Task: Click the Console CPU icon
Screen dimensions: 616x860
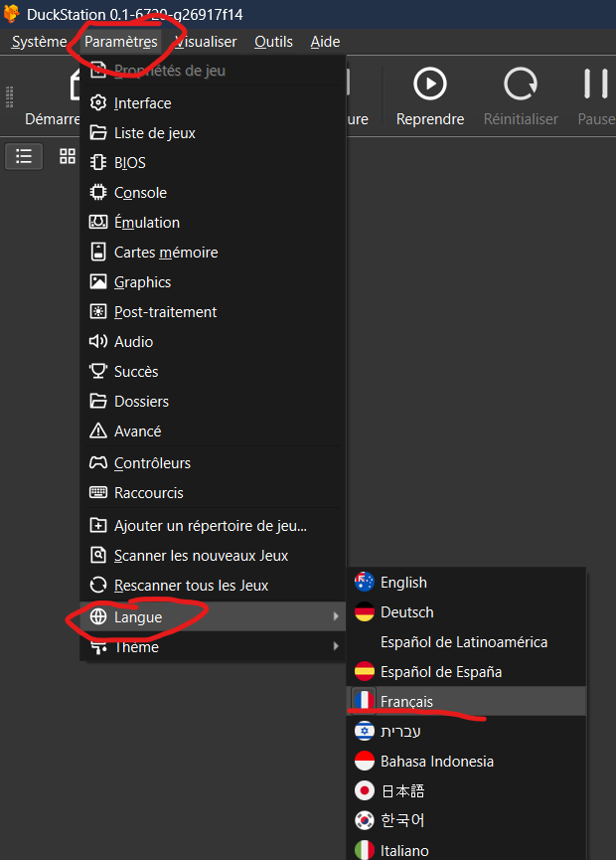Action: pos(98,193)
